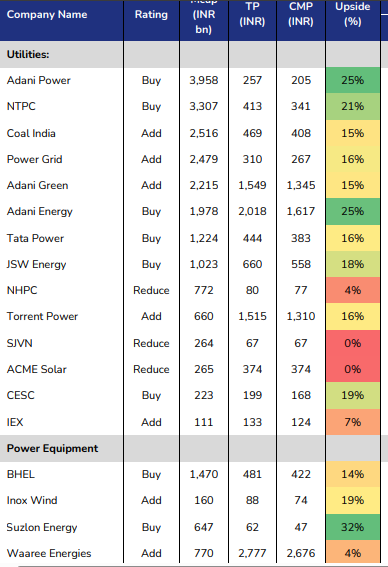Image resolution: width=388 pixels, height=567 pixels.
Task: Click the Coal India row name
Action: (x=31, y=133)
